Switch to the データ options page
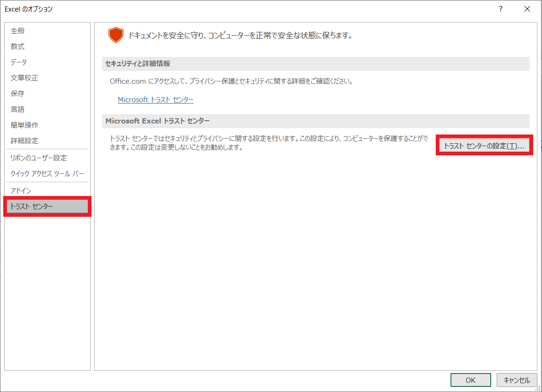 19,62
